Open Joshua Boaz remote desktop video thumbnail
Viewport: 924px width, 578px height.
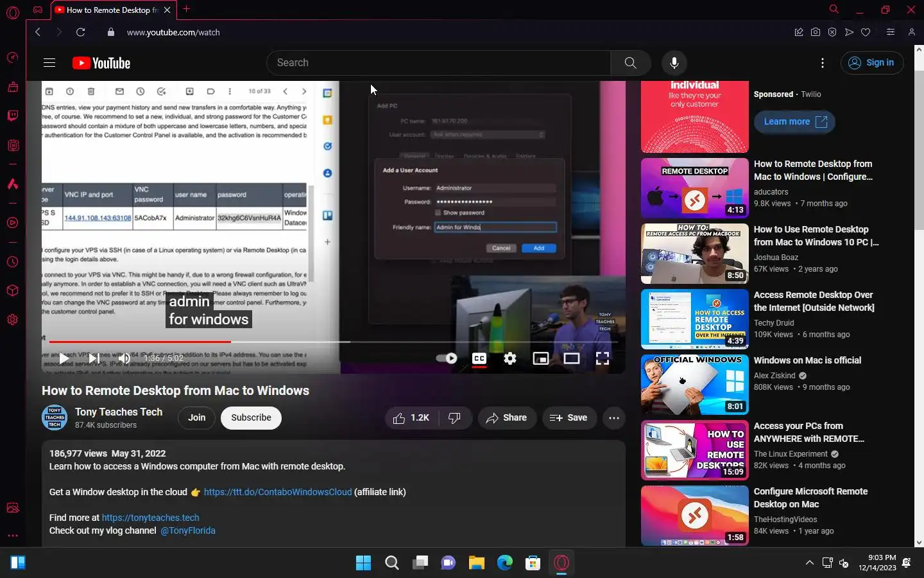click(695, 254)
